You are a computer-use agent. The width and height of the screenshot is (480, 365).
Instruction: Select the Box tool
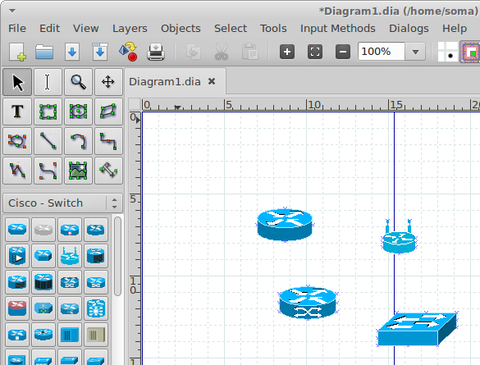coord(47,111)
